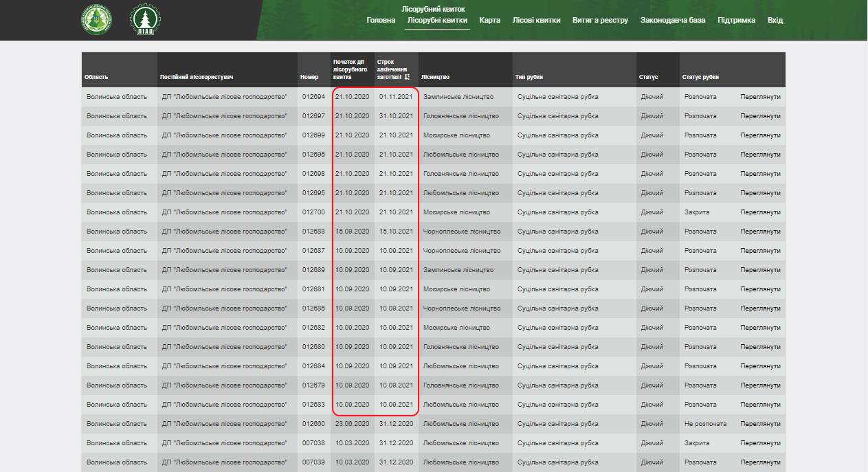Click Розпочата status in row 012686

(x=700, y=308)
